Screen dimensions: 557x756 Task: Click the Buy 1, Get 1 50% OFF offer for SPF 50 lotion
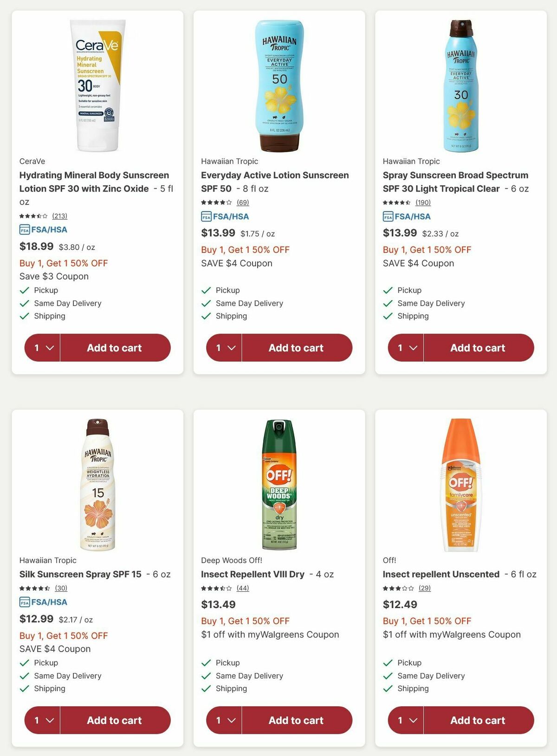point(245,250)
